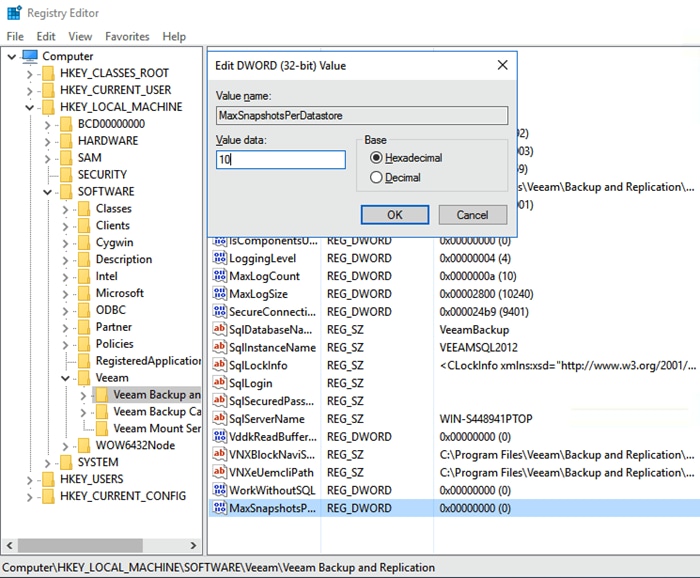Cancel the Edit DWORD dialog
Screen dimensions: 700x578
[473, 215]
